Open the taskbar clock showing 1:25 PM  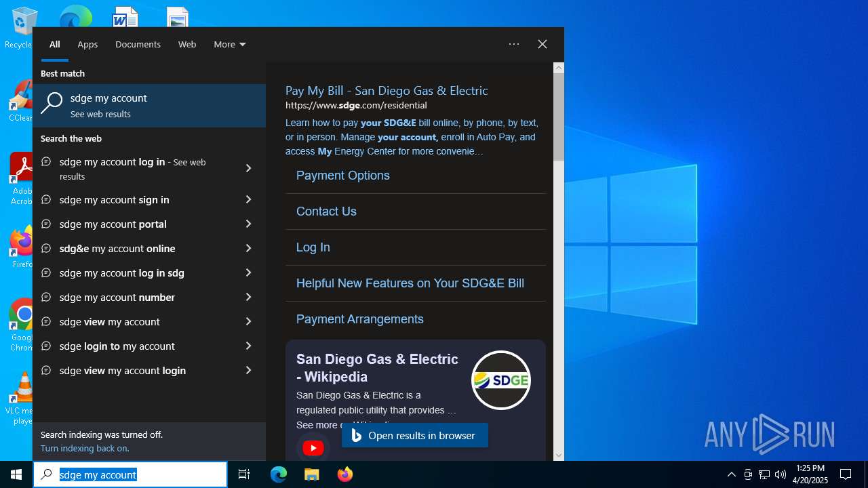click(811, 474)
